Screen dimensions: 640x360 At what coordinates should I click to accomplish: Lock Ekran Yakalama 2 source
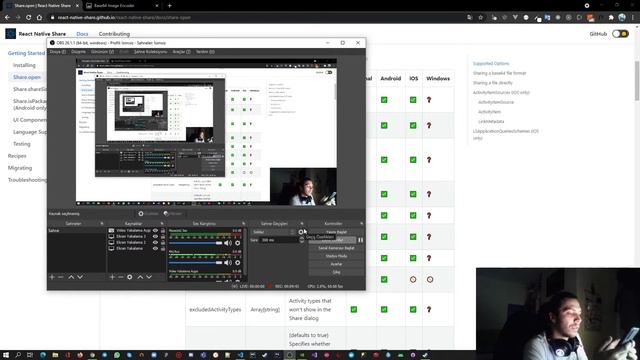[x=163, y=242]
